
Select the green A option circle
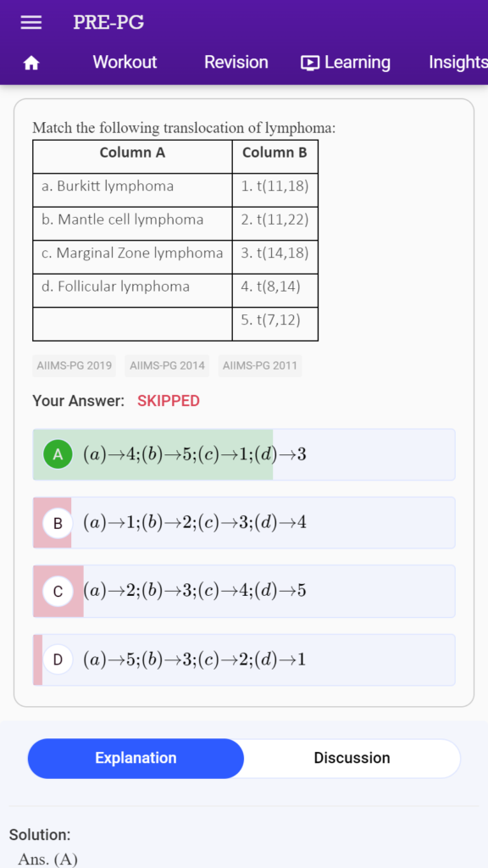58,454
